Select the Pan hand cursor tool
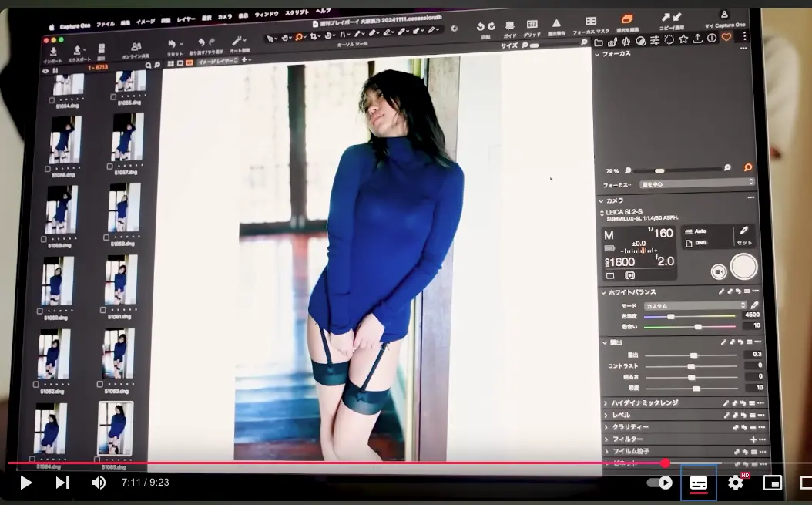The image size is (812, 505). pos(285,38)
